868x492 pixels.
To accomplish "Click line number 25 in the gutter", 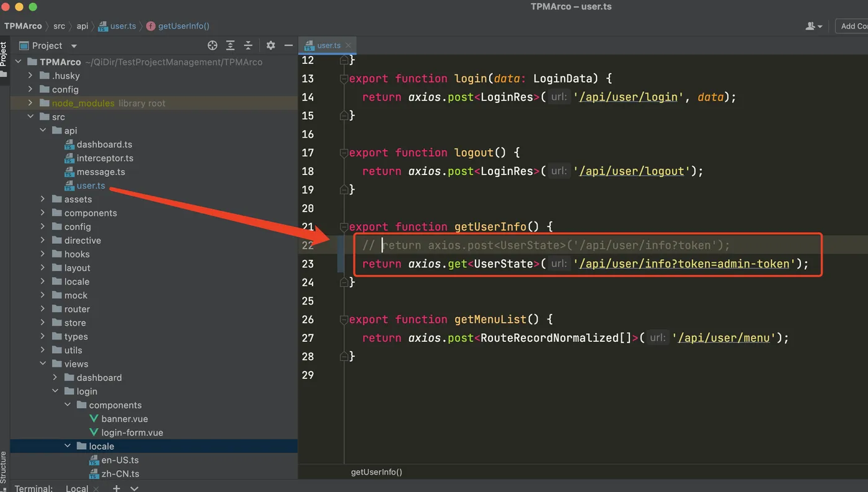I will coord(308,301).
